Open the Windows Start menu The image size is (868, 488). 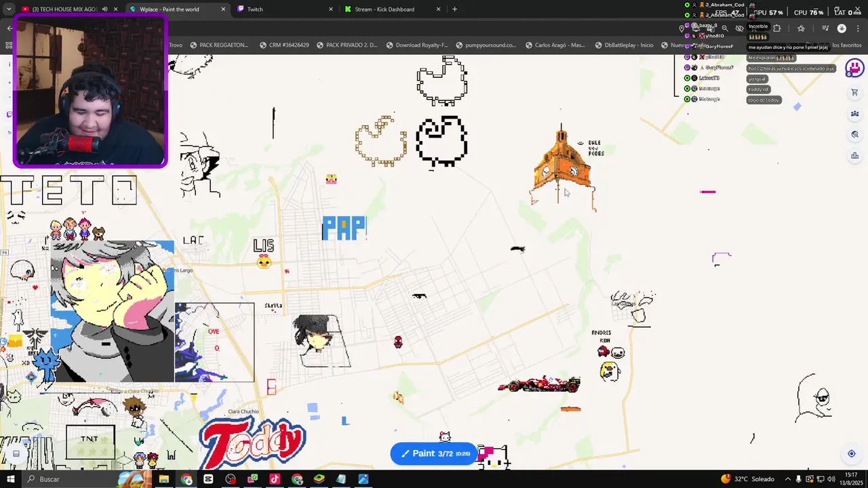11,479
